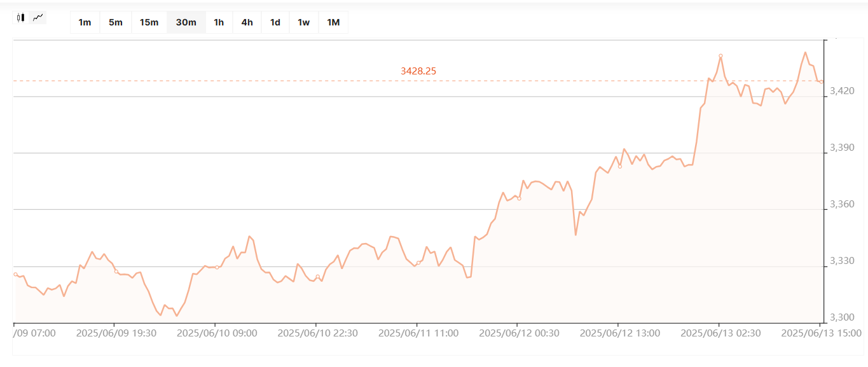Open the 1M monthly timeframe
Image resolution: width=868 pixels, height=367 pixels.
pyautogui.click(x=333, y=22)
